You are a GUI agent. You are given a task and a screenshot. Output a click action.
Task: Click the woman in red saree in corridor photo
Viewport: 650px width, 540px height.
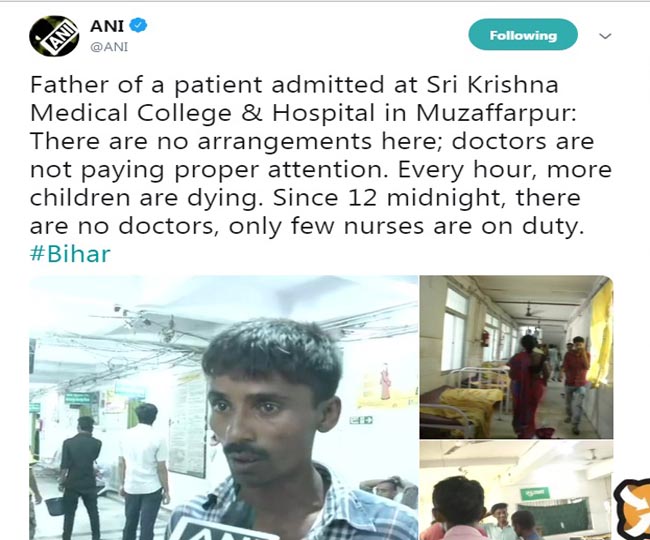click(526, 386)
